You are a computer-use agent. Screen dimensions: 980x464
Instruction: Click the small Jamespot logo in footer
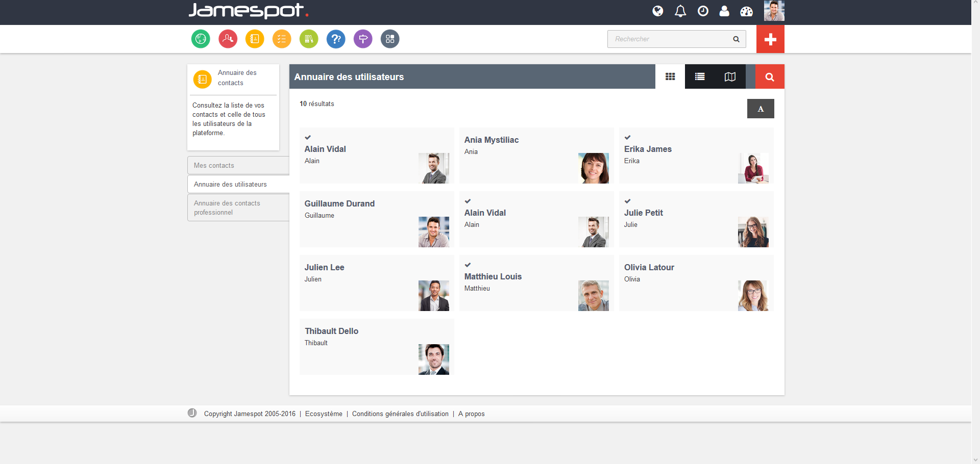192,413
